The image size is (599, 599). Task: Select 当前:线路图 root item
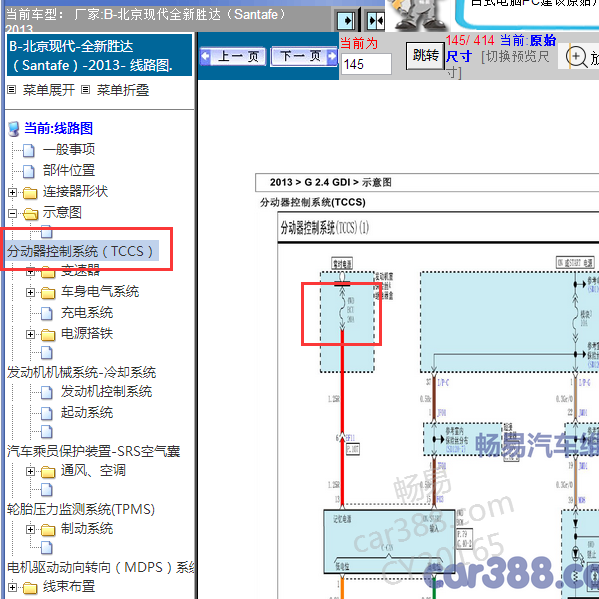point(58,128)
